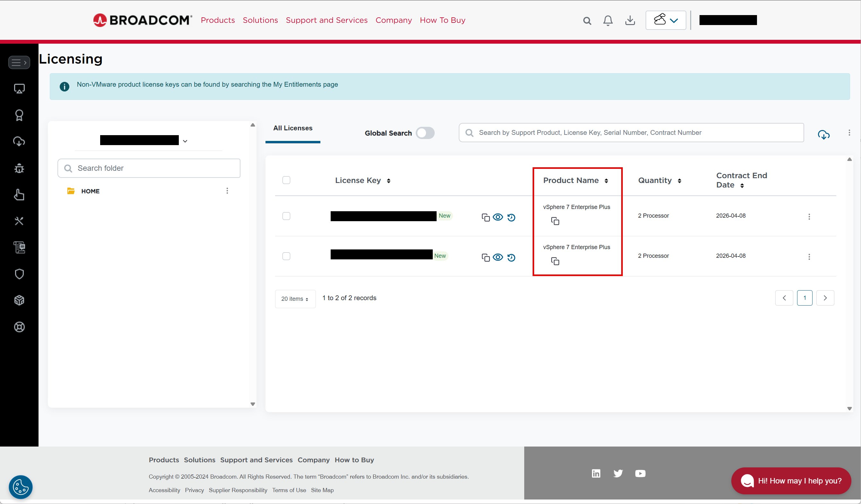This screenshot has height=504, width=861.
Task: Open the Products top menu
Action: (x=218, y=20)
